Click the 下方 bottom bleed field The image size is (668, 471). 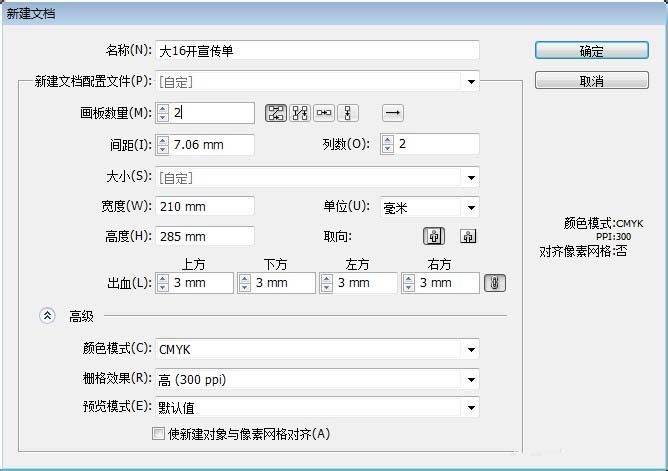tap(283, 283)
